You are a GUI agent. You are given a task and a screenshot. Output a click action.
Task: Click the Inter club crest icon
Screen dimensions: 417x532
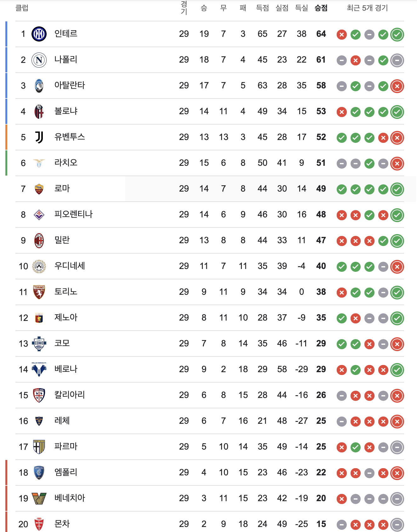39,34
